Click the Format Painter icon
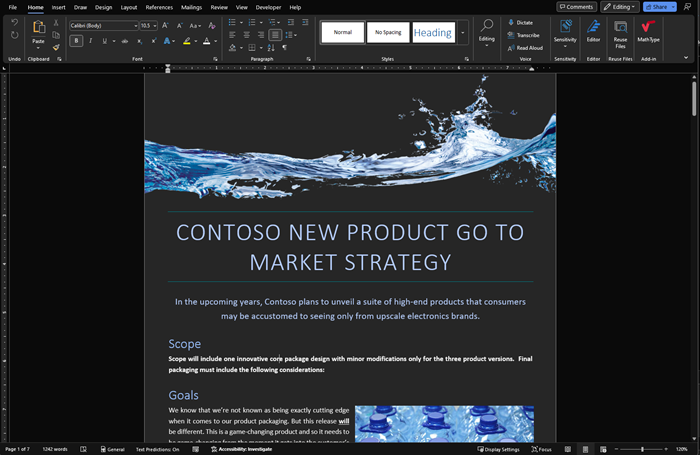 pyautogui.click(x=56, y=47)
